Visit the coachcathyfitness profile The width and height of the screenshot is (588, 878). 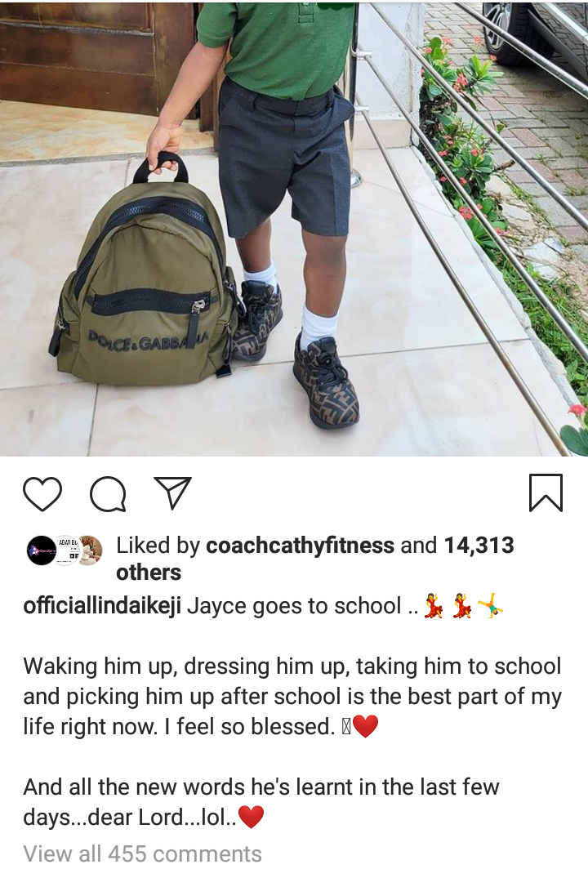tap(301, 546)
